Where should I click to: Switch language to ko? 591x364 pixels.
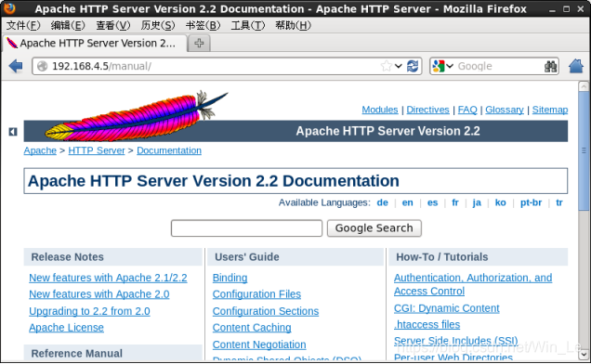tap(500, 202)
